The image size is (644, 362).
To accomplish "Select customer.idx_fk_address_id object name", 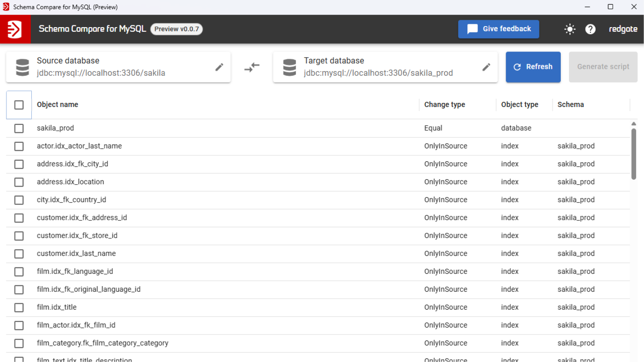I will pos(82,218).
